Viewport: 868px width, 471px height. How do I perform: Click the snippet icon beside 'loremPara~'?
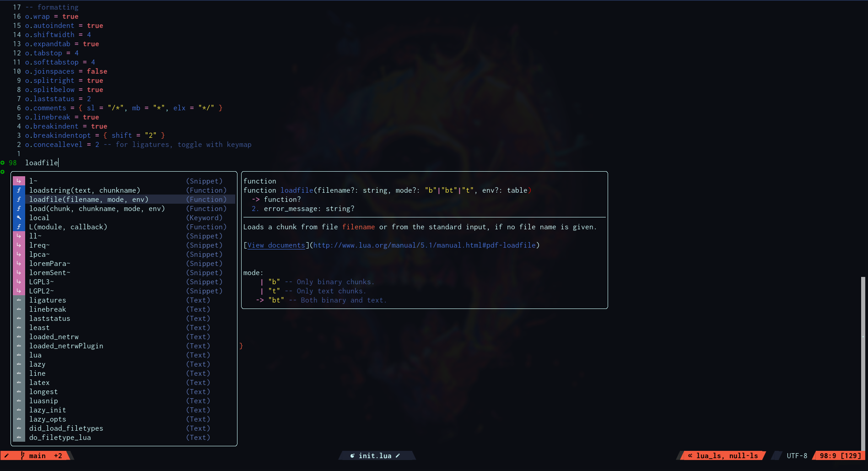tap(19, 264)
